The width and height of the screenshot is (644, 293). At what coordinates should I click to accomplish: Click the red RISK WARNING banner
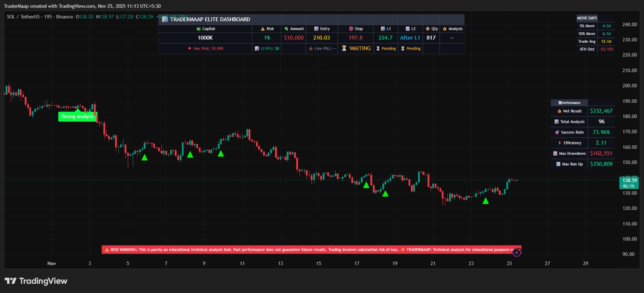[311, 250]
